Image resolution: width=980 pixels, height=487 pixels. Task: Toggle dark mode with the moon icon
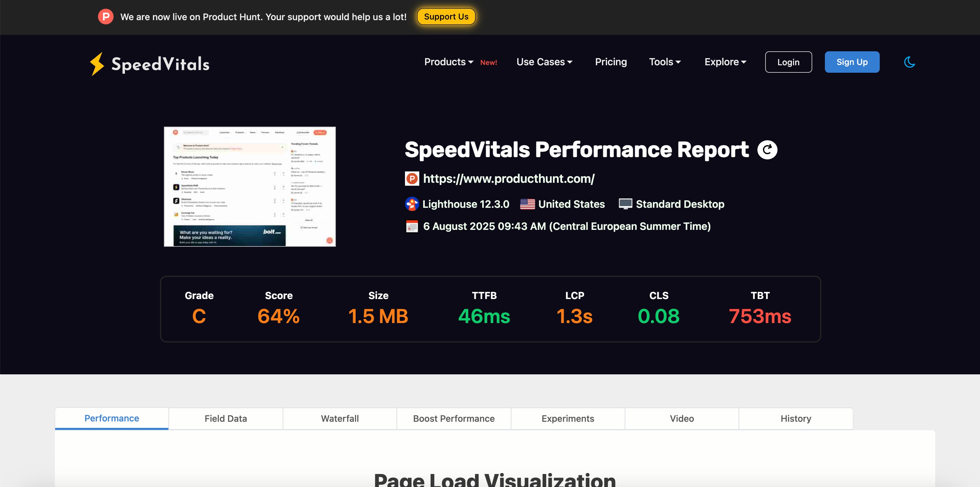tap(910, 62)
